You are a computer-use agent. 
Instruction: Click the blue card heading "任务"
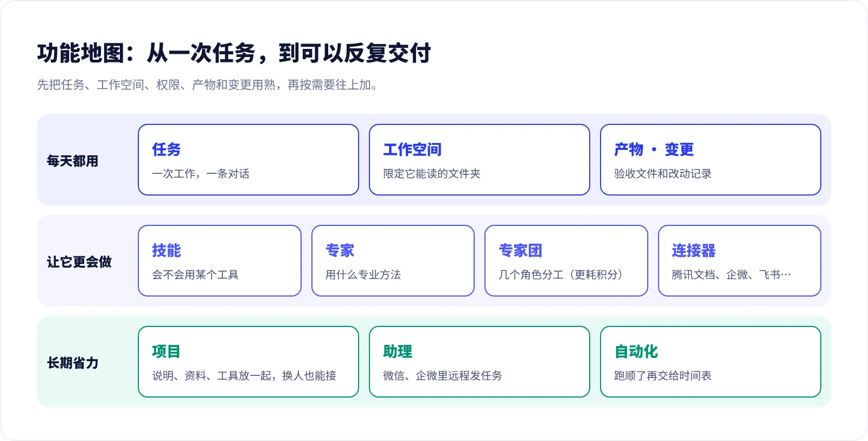tap(167, 149)
